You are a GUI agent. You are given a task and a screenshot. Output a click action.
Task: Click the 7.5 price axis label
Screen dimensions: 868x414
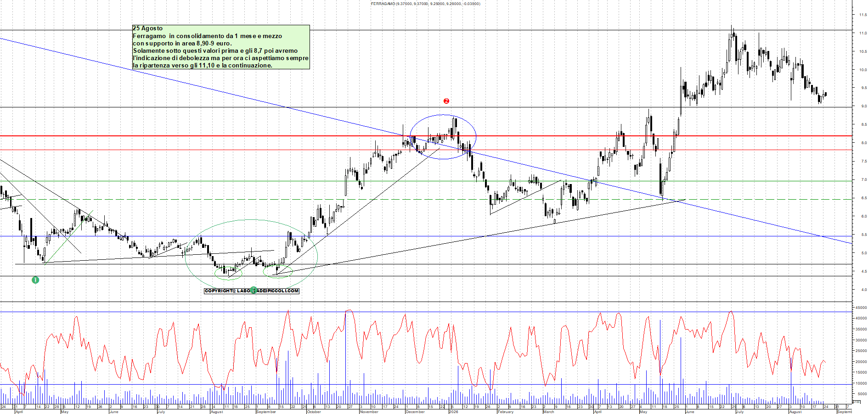864,161
